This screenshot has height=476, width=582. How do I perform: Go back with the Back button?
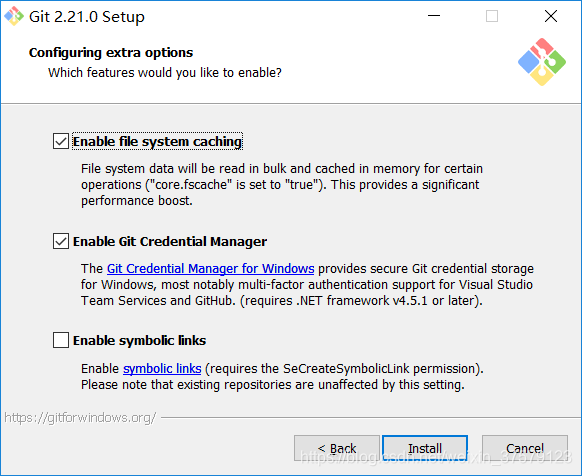point(337,448)
